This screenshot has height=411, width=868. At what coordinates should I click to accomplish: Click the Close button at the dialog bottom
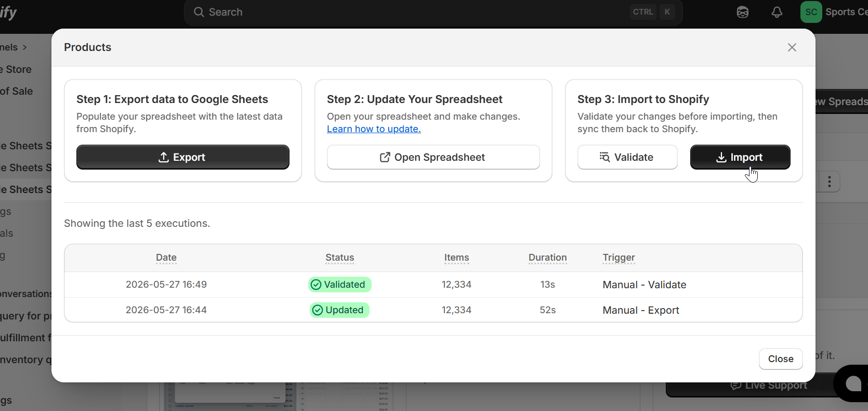(x=781, y=359)
